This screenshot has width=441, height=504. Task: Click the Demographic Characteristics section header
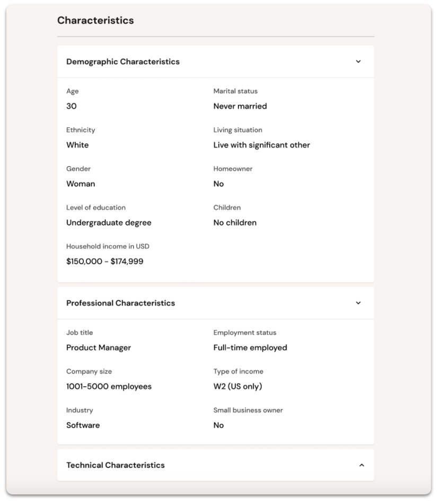[x=216, y=62]
